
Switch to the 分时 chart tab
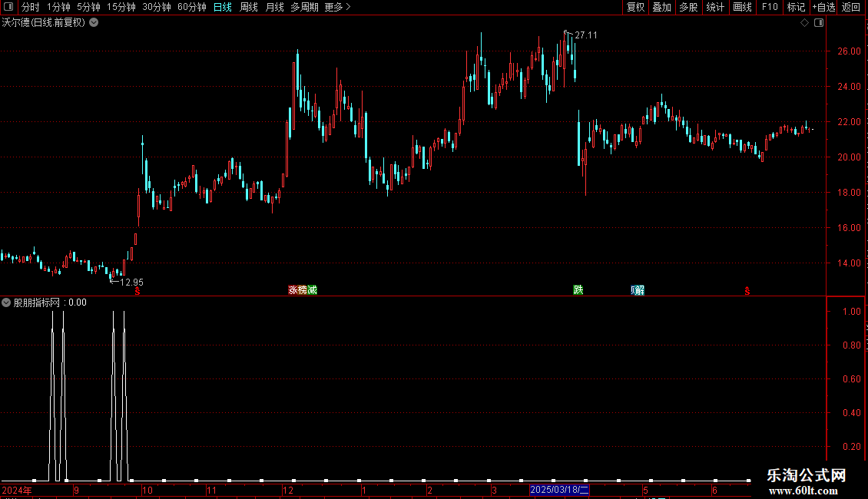pyautogui.click(x=31, y=7)
